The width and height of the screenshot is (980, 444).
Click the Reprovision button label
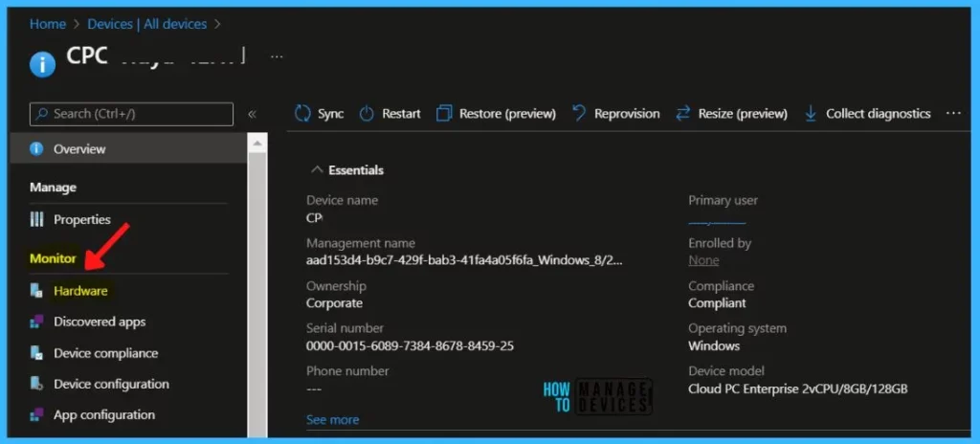[627, 114]
